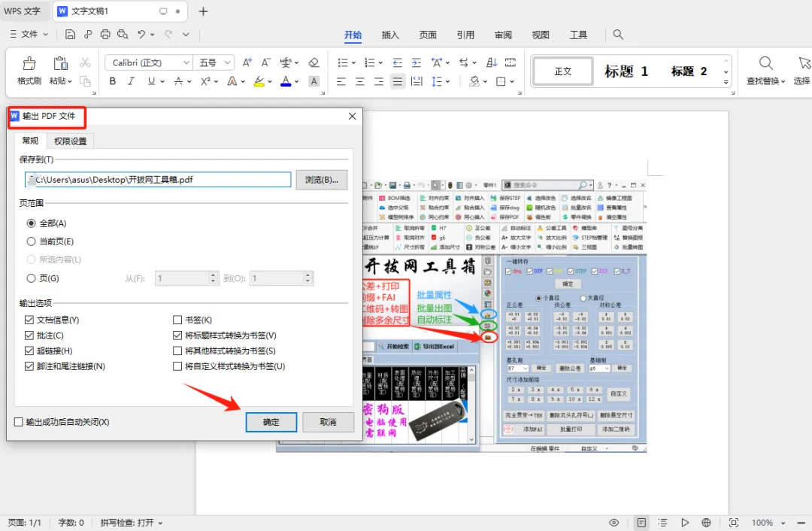Switch to the 页面 ribbon tab
Image resolution: width=812 pixels, height=531 pixels.
click(428, 35)
